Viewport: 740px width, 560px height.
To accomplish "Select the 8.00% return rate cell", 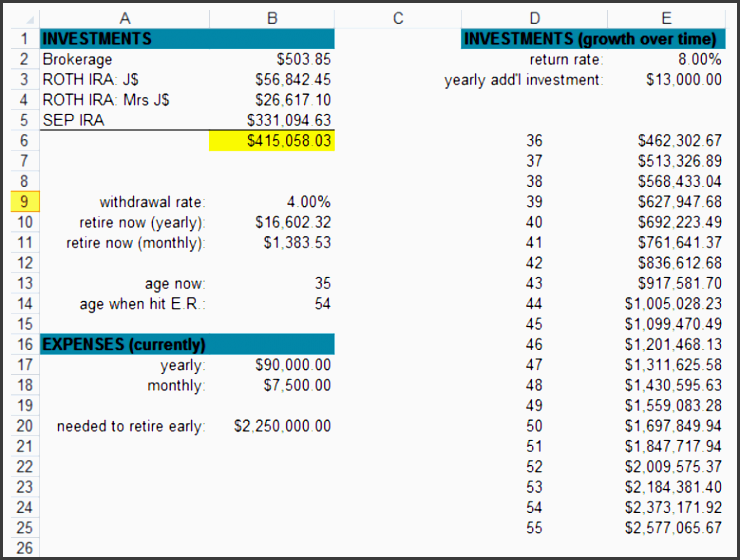I will (x=666, y=59).
